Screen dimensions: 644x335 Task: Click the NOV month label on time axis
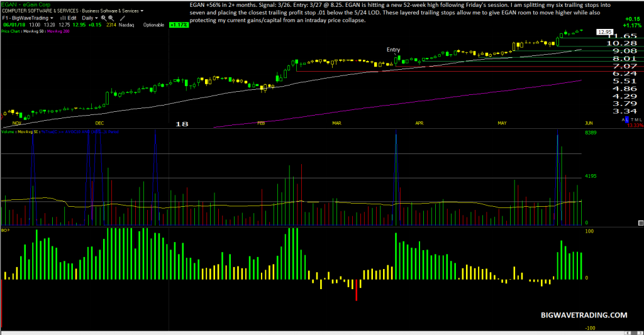[x=17, y=123]
